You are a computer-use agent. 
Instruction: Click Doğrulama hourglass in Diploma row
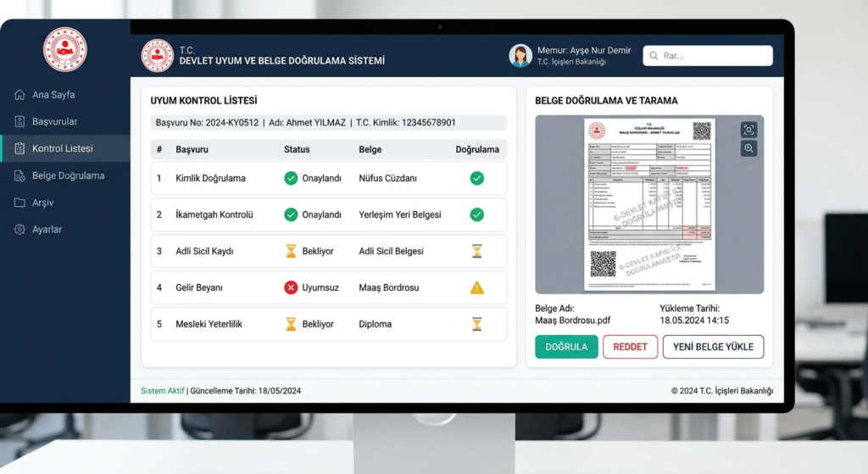coord(476,324)
